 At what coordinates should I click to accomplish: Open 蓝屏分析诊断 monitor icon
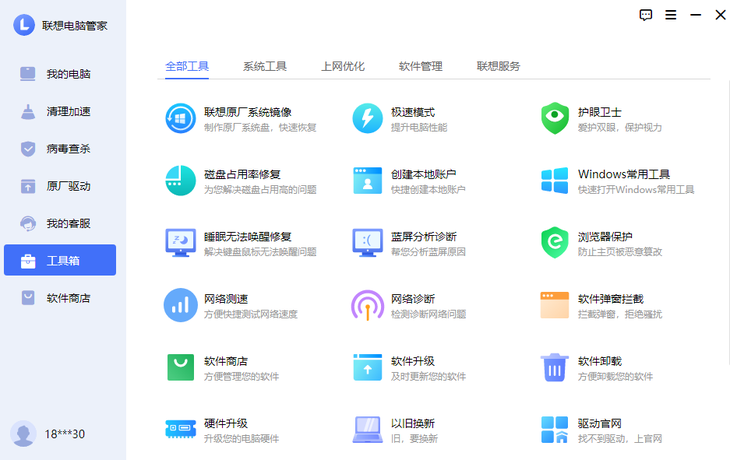367,243
